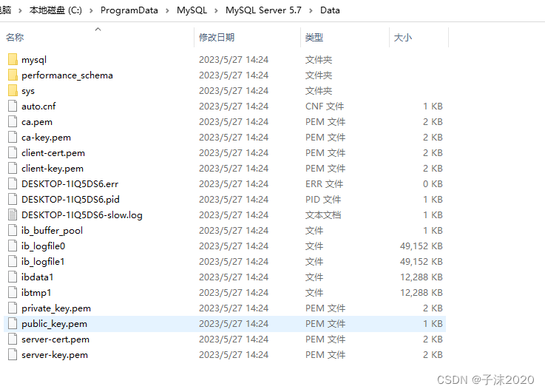Click the public_key.pem file icon
The width and height of the screenshot is (545, 392).
[x=13, y=323]
